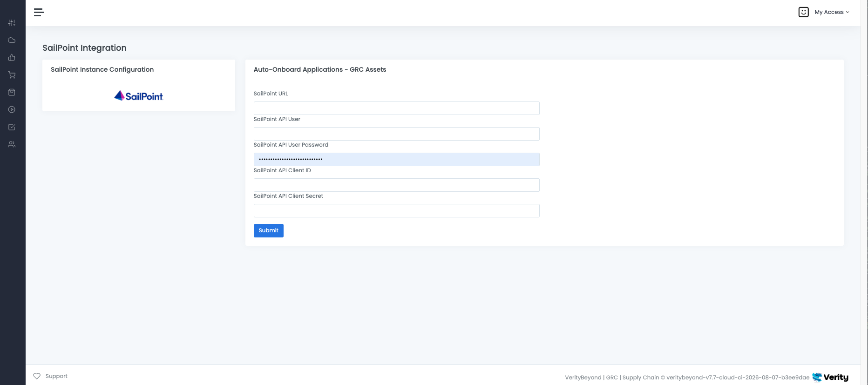Open the cloud icon in sidebar
Viewport: 868px width, 385px height.
point(12,40)
